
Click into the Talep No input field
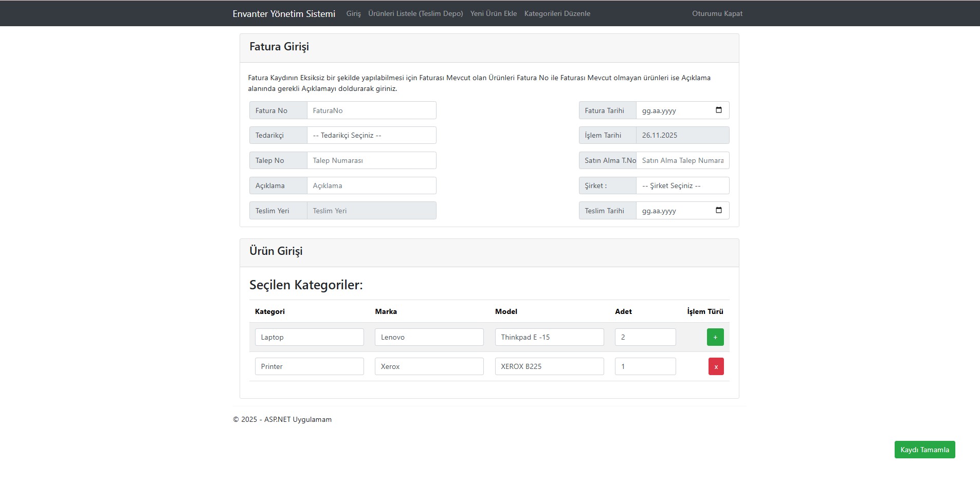[371, 160]
